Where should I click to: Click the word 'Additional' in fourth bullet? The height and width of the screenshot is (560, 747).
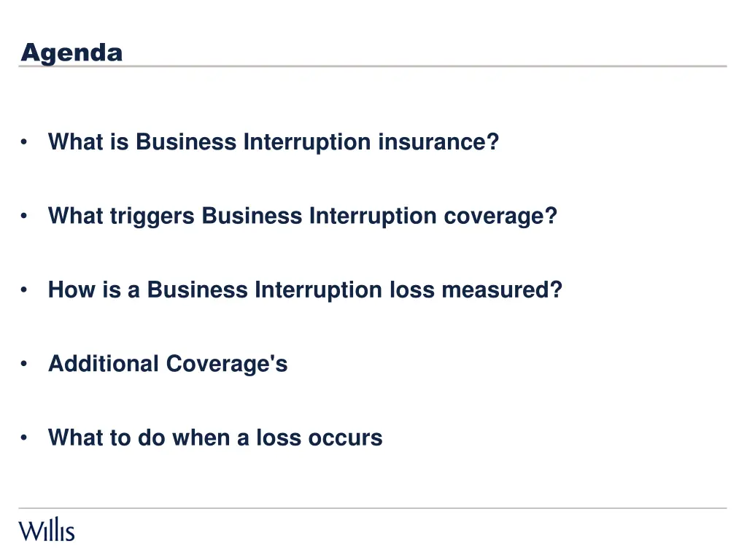(x=104, y=364)
